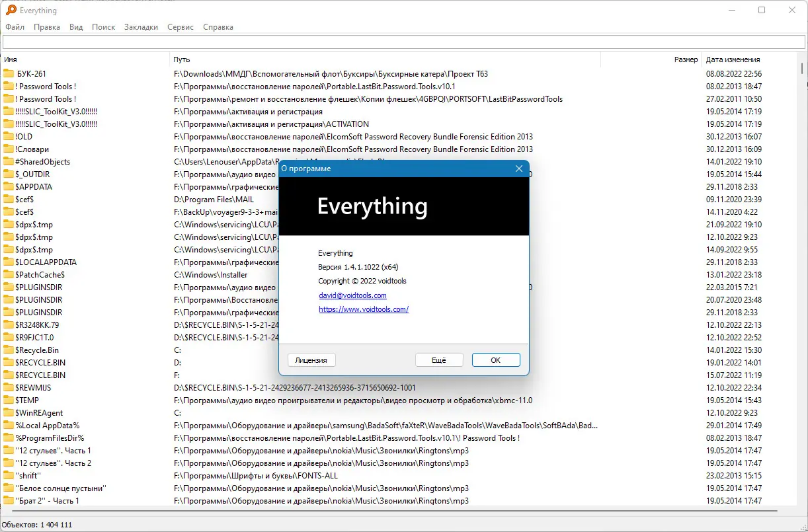Sort results by Путь column header
The image size is (808, 532).
[385, 59]
